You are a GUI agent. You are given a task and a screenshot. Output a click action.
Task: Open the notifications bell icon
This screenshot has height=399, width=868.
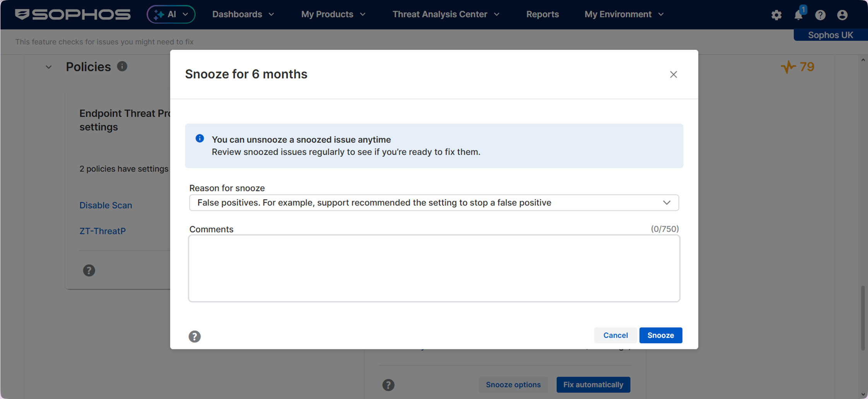click(x=798, y=15)
